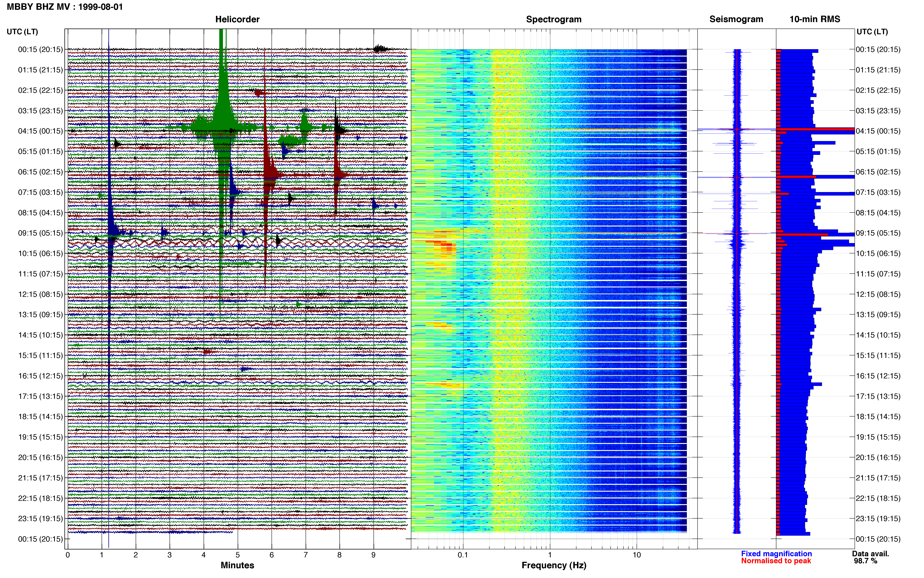This screenshot has width=924, height=578.
Task: Click the '9' tick on the Minutes axis
Action: tap(374, 555)
